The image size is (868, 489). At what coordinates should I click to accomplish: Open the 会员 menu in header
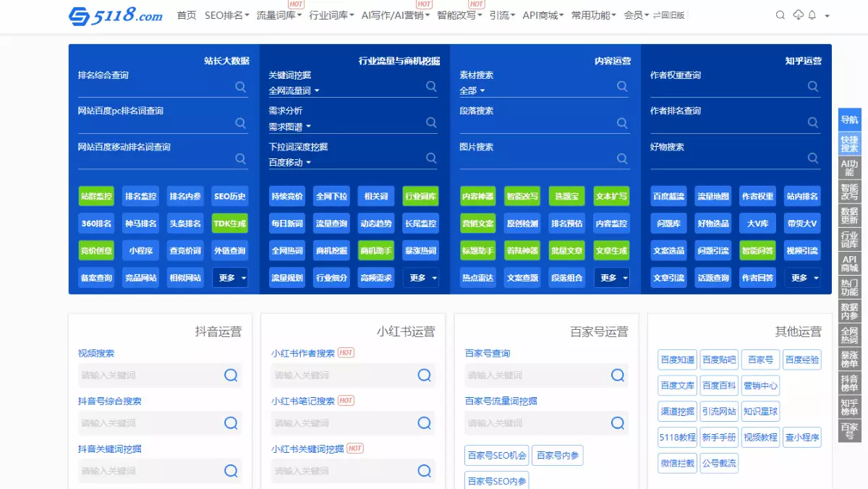tap(636, 15)
